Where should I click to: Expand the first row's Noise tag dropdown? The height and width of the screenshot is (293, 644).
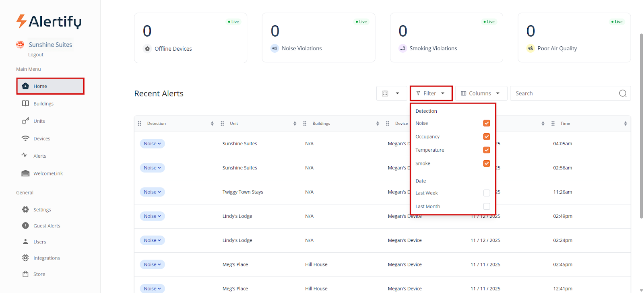pos(152,144)
